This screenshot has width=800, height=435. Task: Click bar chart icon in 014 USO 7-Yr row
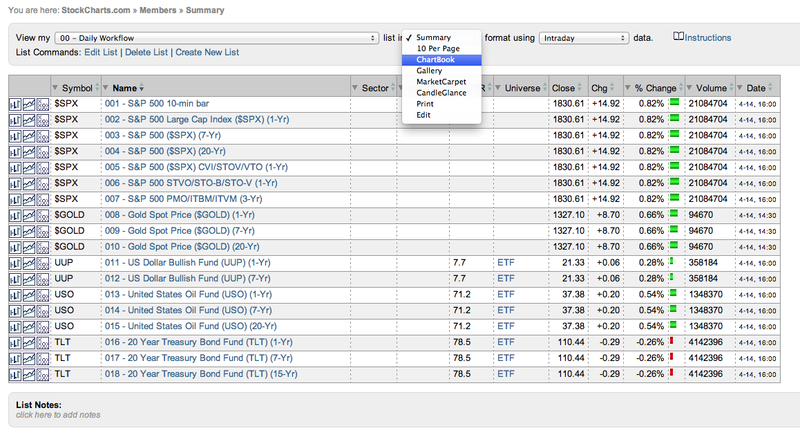(x=15, y=311)
